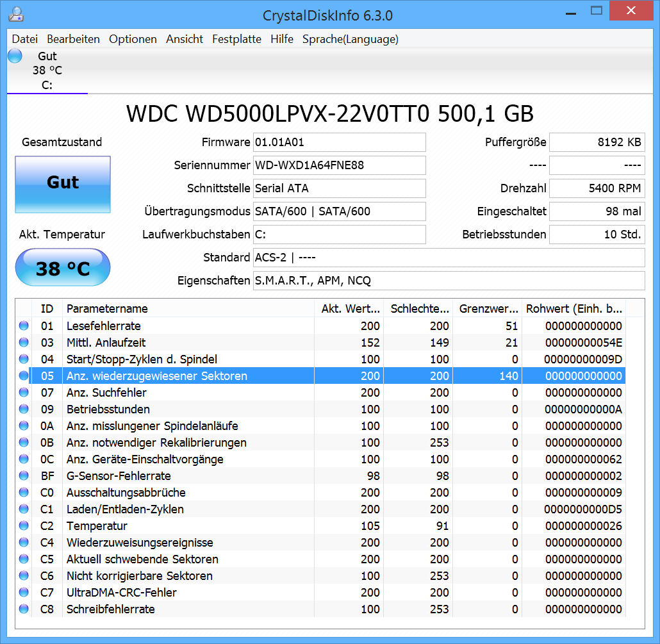This screenshot has height=644, width=660.
Task: Click raw value 0000000054E
Action: coord(583,343)
